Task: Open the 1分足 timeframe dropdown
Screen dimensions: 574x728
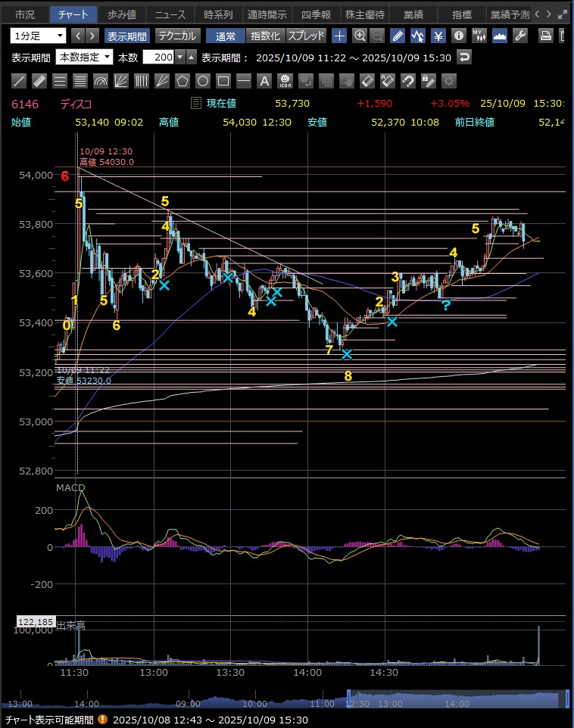Action: pyautogui.click(x=39, y=36)
